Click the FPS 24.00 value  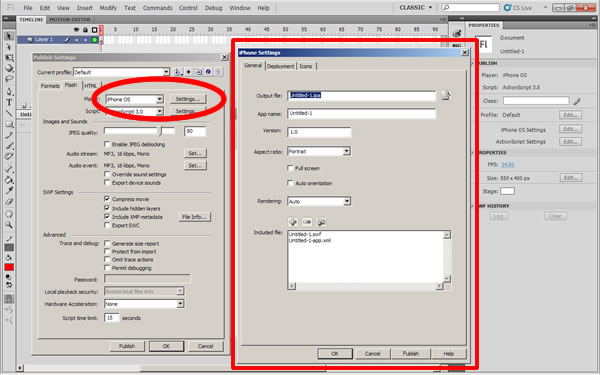point(507,165)
